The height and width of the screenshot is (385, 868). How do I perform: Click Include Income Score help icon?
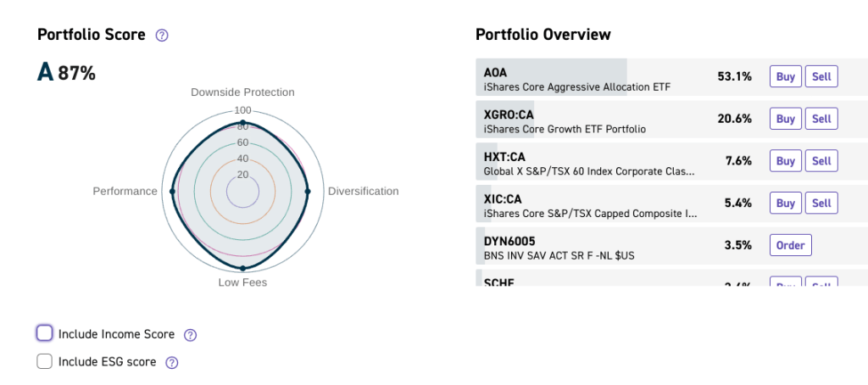[190, 335]
